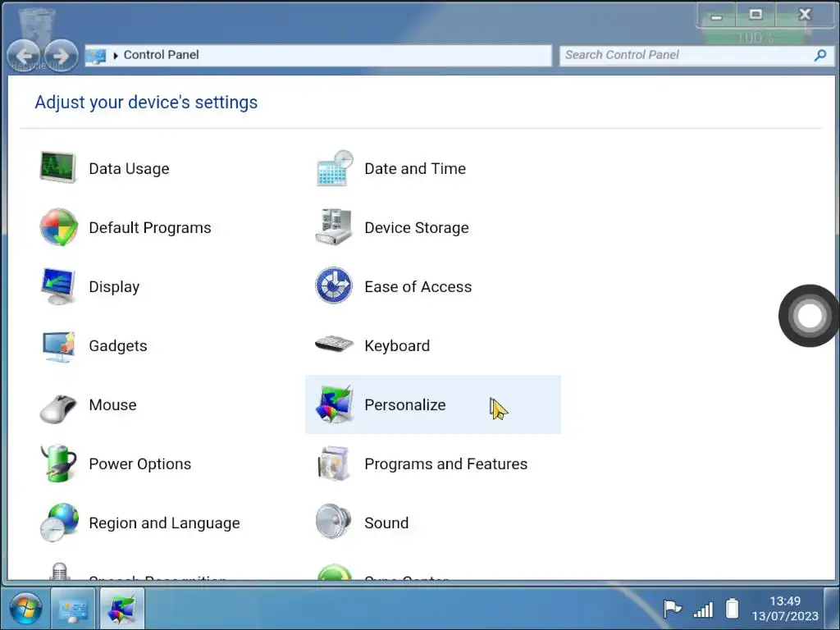Screen dimensions: 840x630
Task: Open the Ease of Access link
Action: pyautogui.click(x=418, y=286)
